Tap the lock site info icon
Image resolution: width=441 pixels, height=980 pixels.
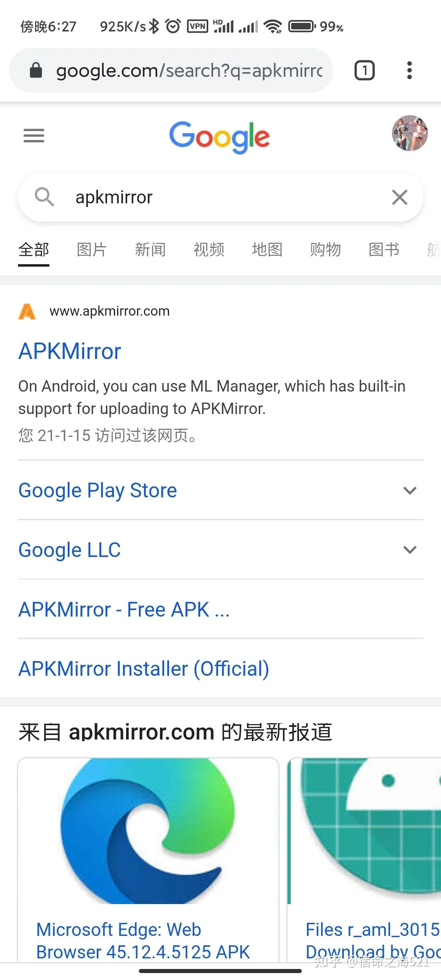point(36,70)
